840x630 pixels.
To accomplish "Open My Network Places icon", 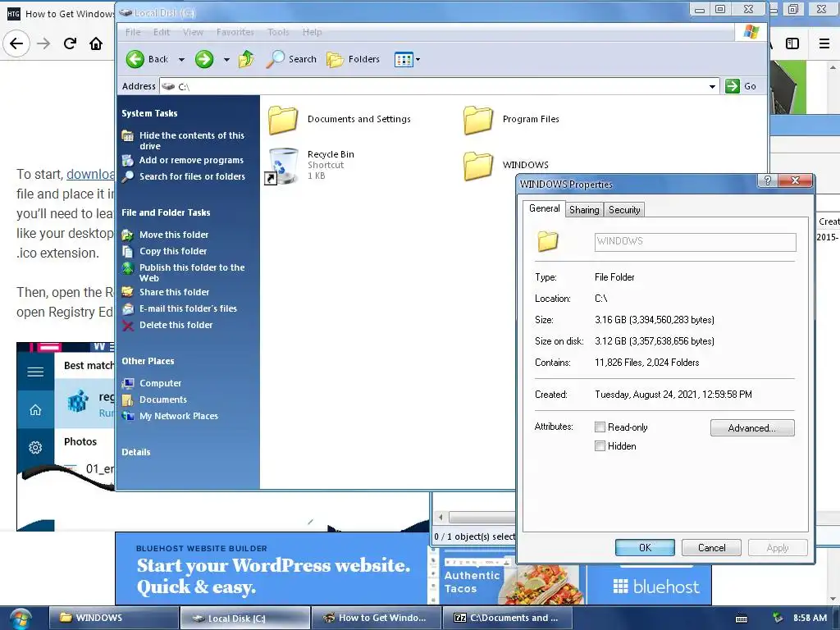I will coord(127,416).
